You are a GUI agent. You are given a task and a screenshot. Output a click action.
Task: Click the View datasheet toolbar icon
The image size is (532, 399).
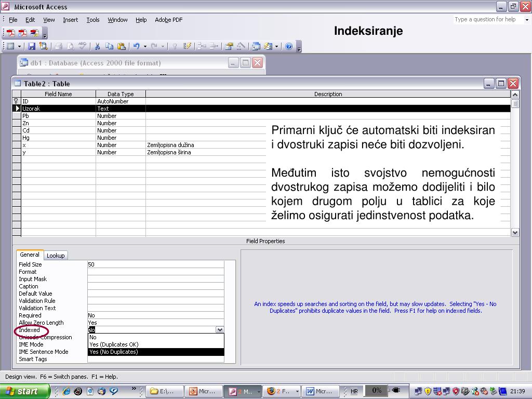[10, 46]
